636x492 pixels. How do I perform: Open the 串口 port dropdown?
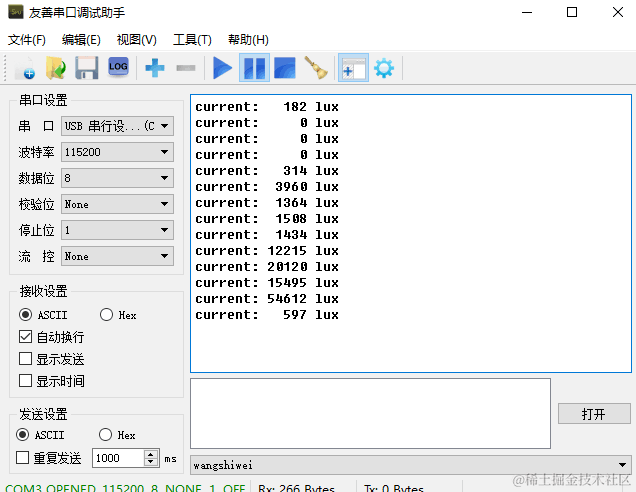[117, 126]
